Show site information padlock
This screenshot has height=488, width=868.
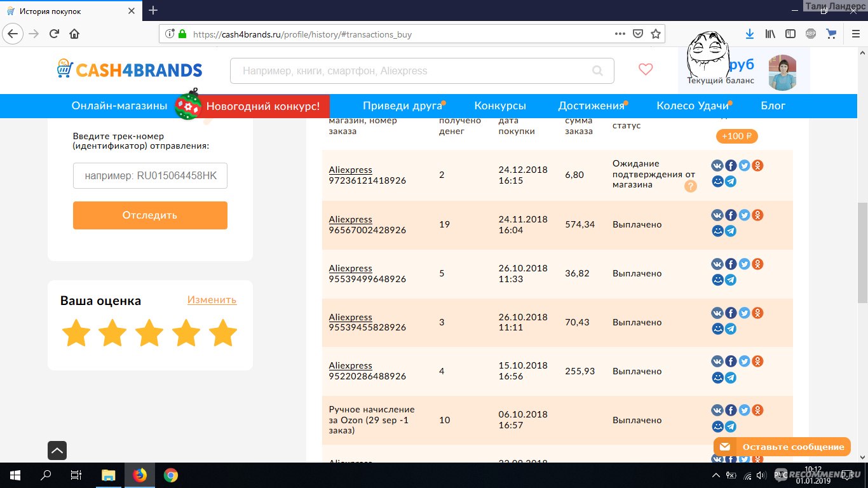pyautogui.click(x=182, y=34)
